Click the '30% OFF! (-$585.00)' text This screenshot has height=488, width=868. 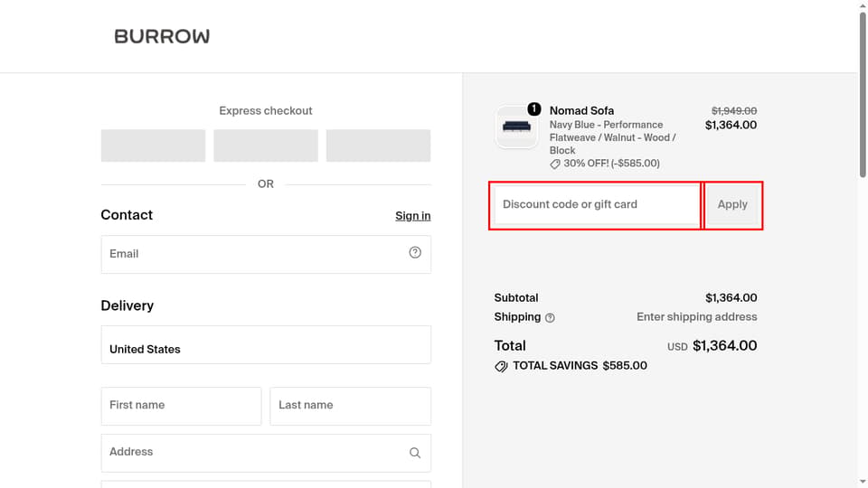612,164
